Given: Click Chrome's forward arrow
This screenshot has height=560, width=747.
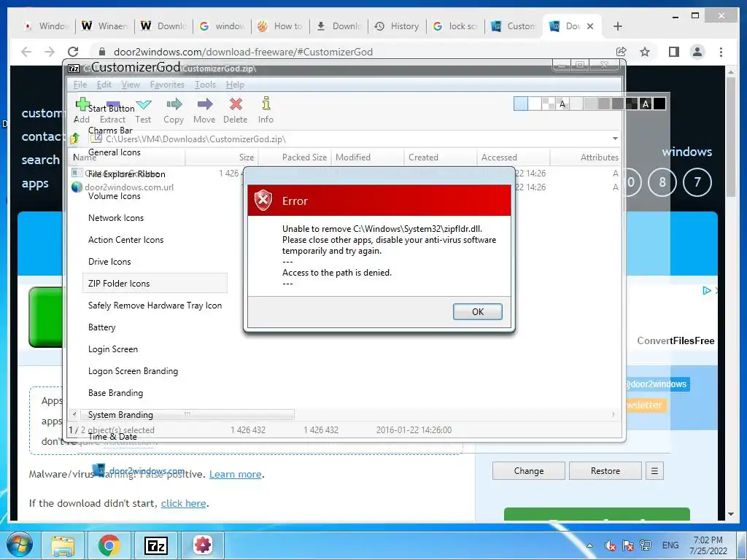Looking at the screenshot, I should [x=50, y=52].
